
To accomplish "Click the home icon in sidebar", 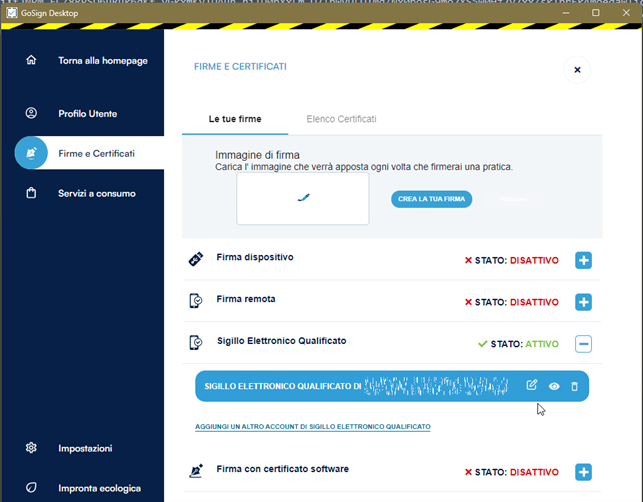I will point(31,61).
